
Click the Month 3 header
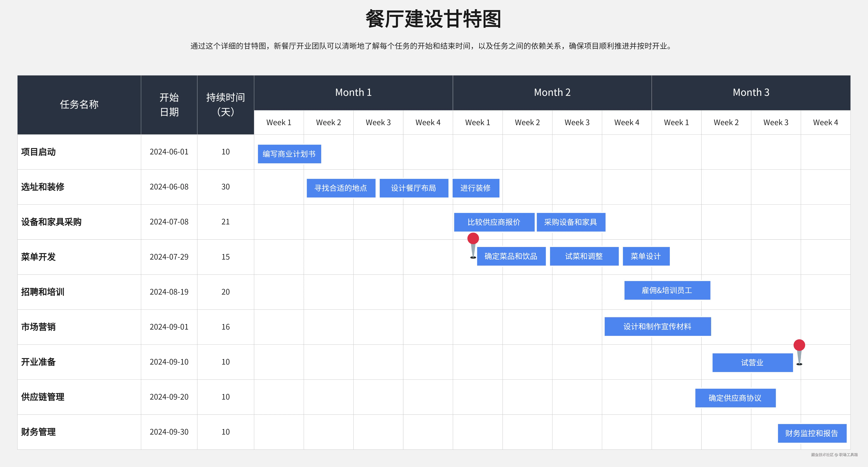pos(751,92)
